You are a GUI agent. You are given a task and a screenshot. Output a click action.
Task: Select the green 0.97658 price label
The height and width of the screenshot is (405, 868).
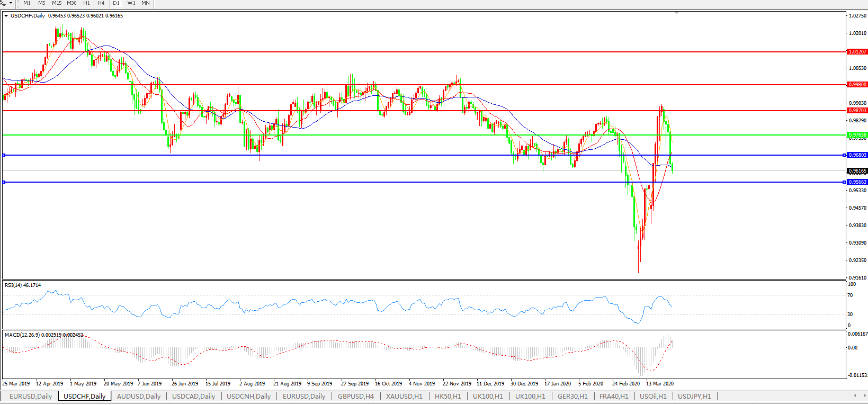[857, 135]
